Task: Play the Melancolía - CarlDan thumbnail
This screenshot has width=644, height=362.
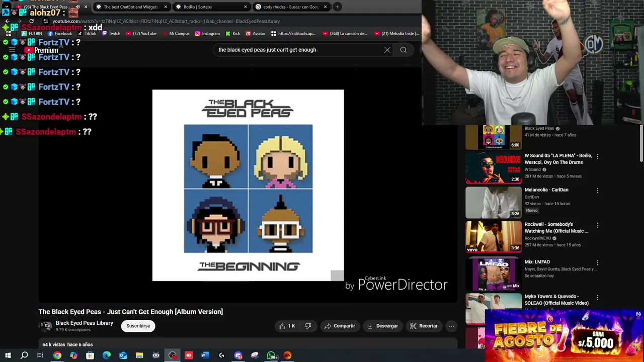Action: click(x=494, y=203)
